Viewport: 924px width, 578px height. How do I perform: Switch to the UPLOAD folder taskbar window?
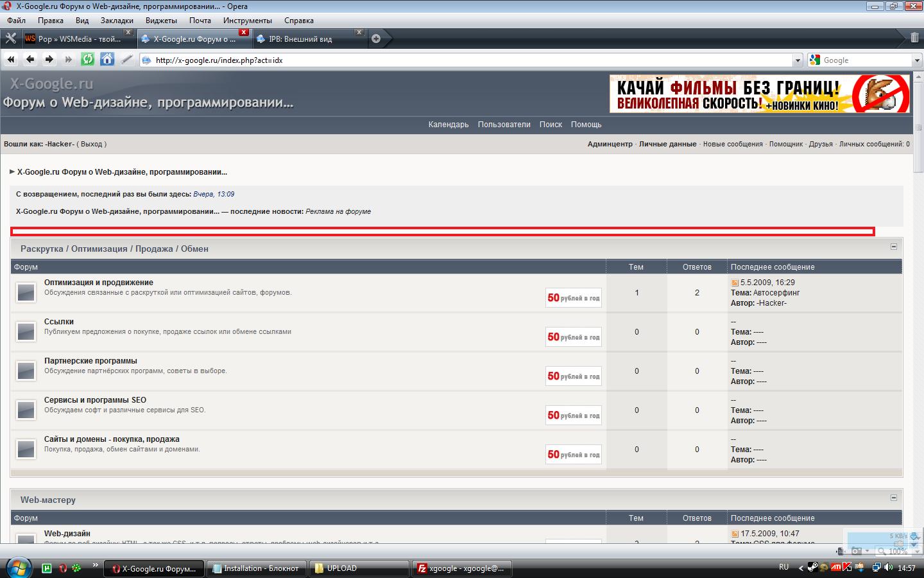pyautogui.click(x=359, y=568)
